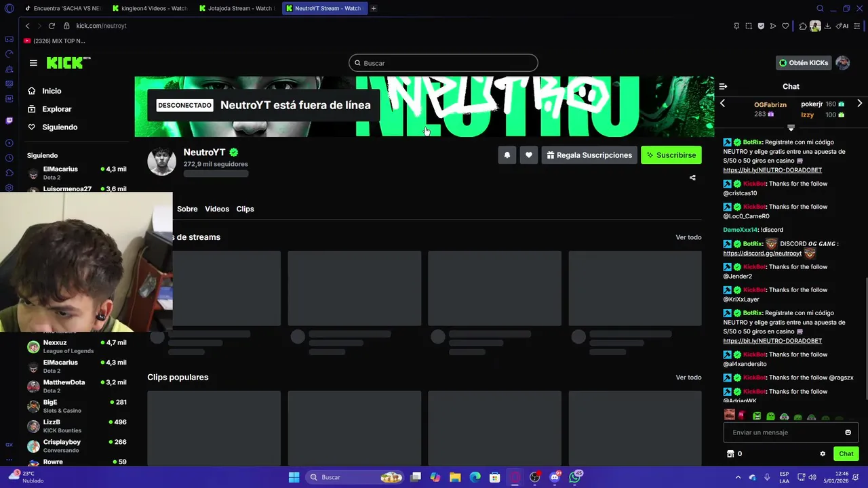Screen dimensions: 868x488
Task: Click the Windows Start button
Action: point(294,477)
